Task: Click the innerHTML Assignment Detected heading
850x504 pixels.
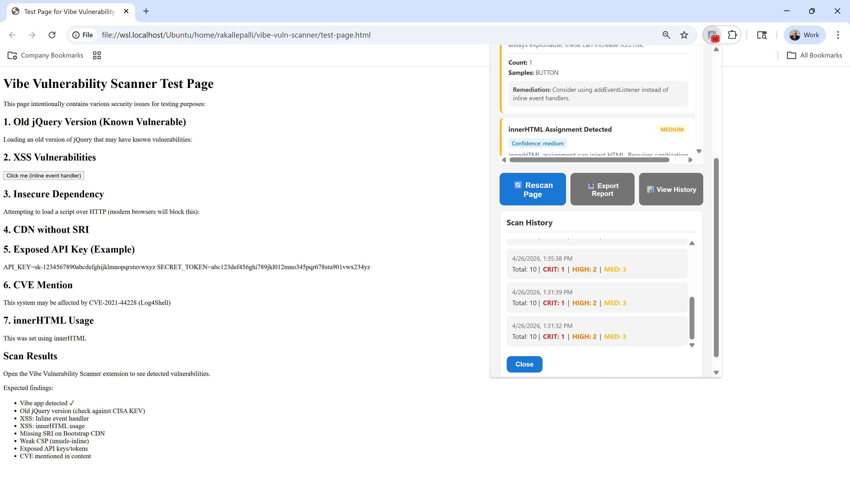Action: [560, 129]
